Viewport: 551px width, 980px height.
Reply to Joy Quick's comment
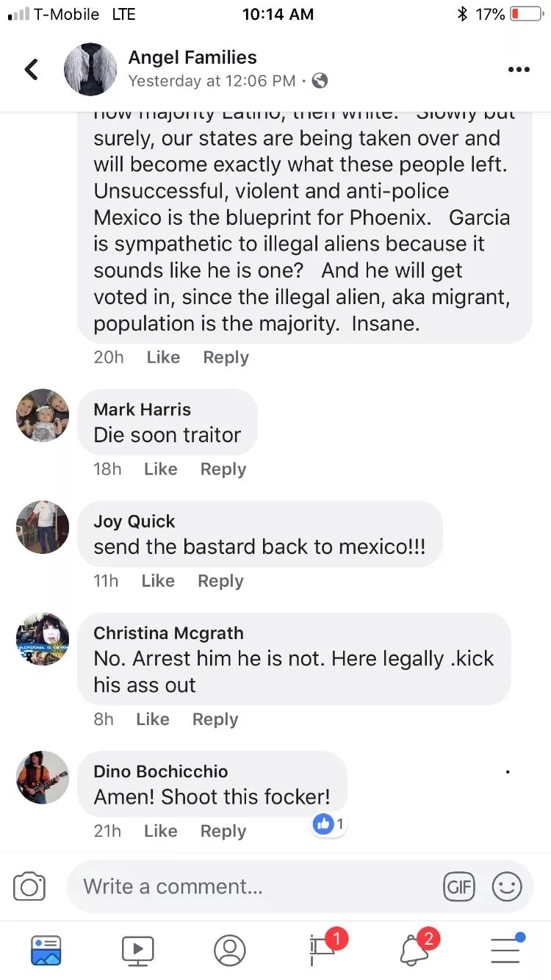pos(220,581)
